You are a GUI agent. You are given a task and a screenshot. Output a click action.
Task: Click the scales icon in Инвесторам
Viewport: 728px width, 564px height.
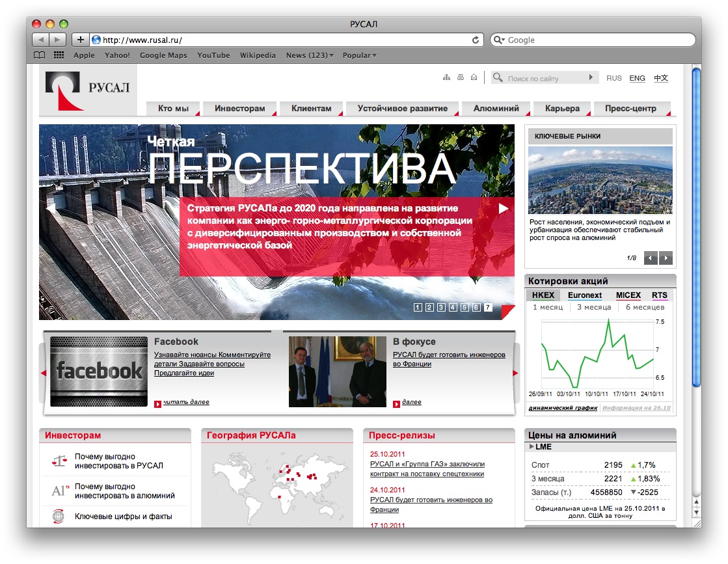point(59,461)
